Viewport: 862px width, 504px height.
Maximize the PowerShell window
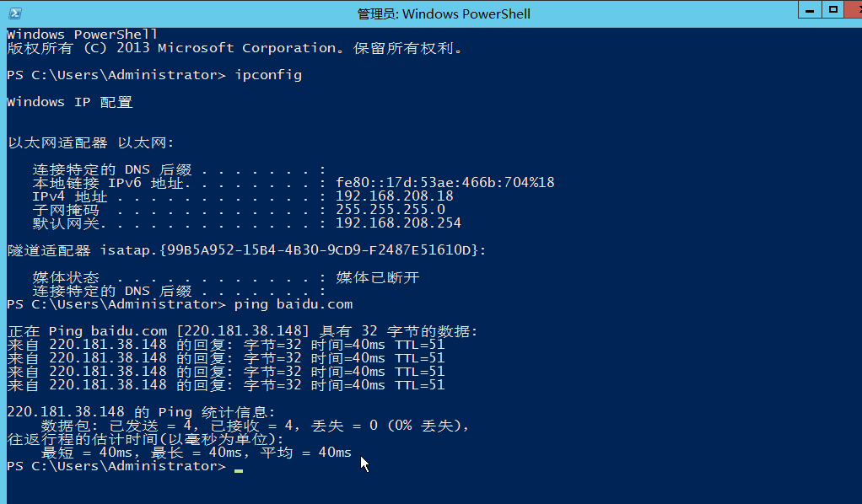coord(832,9)
